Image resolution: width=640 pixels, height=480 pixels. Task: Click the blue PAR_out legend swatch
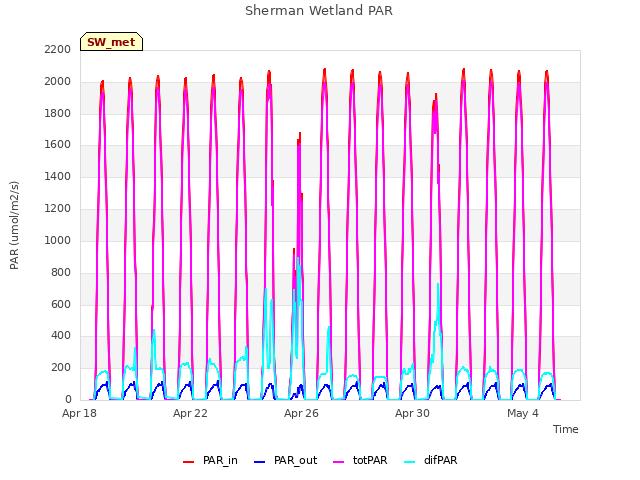pyautogui.click(x=260, y=462)
